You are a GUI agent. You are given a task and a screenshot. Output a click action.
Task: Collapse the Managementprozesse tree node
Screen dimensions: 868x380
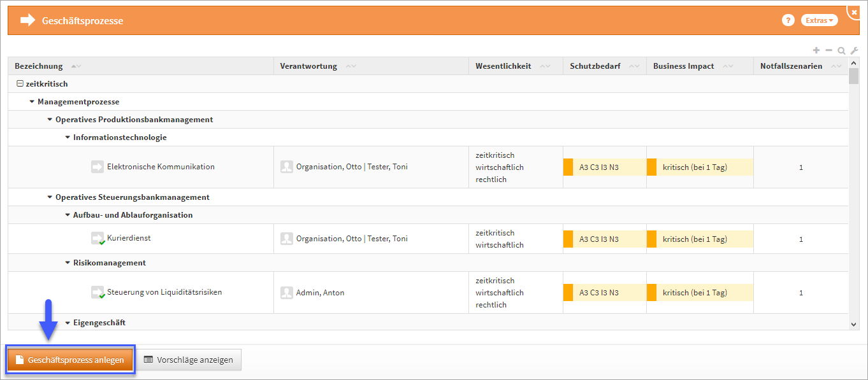tap(32, 102)
